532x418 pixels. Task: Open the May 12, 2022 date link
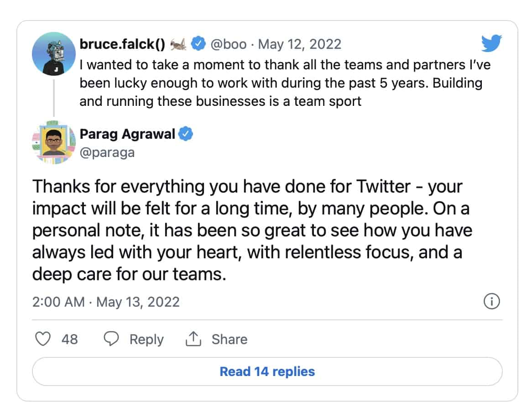point(299,44)
